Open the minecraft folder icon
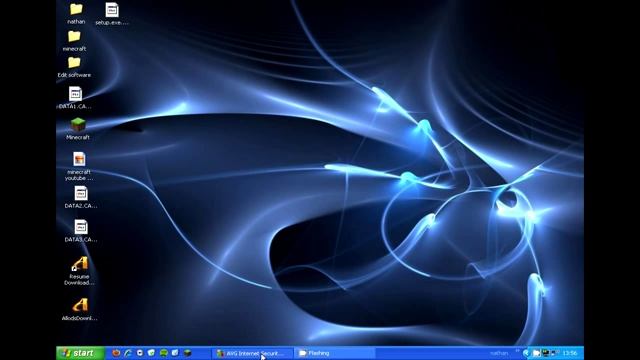This screenshot has height=360, width=640. pyautogui.click(x=74, y=37)
